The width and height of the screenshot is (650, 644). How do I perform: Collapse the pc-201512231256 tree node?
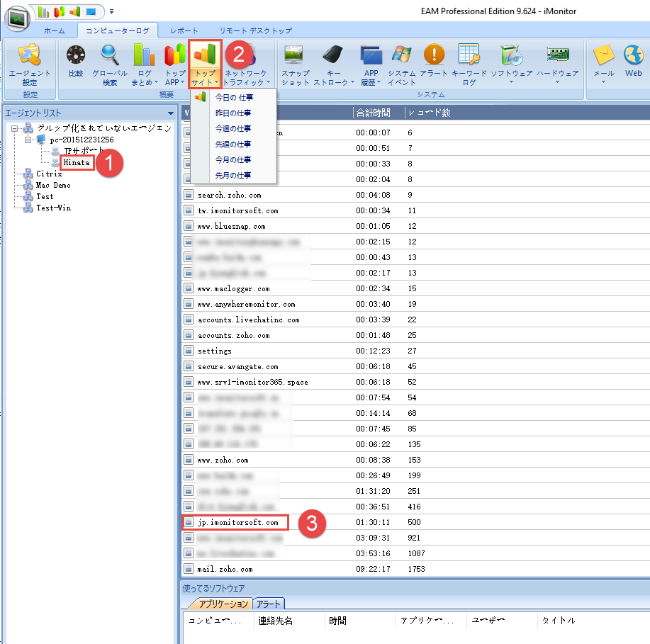coord(28,140)
